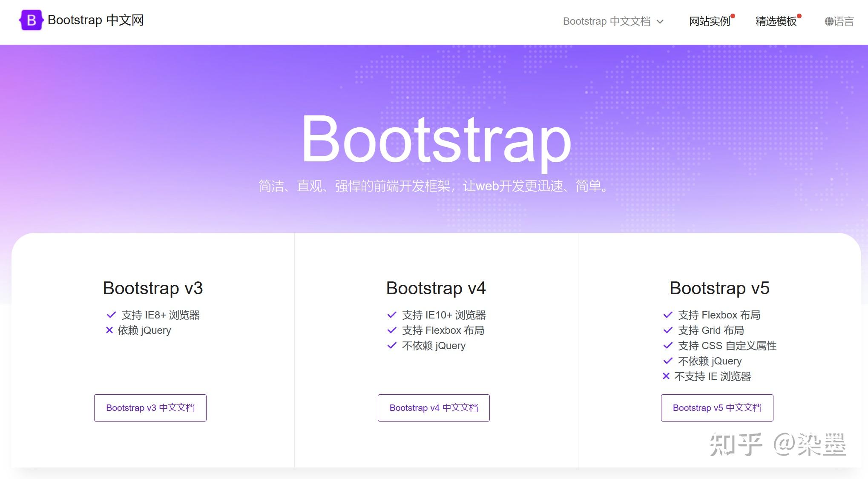This screenshot has height=479, width=868.
Task: Click checkmark beside 支持 Grid 布局
Action: pyautogui.click(x=668, y=330)
